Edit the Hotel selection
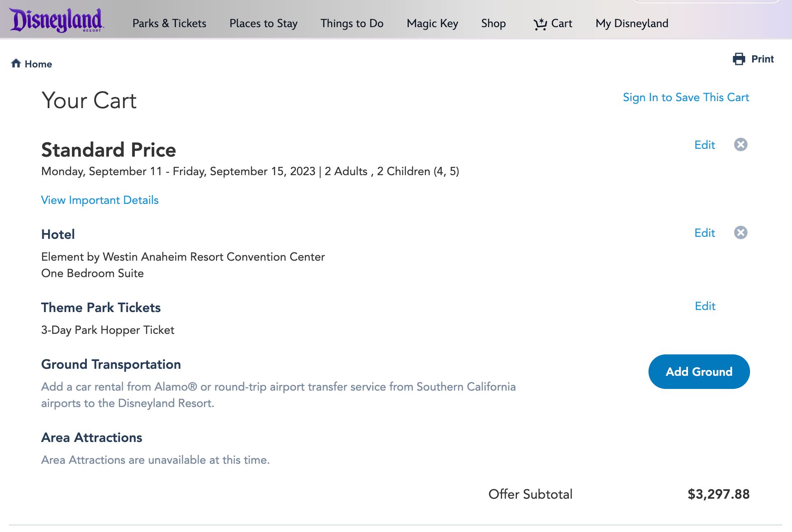792x532 pixels. click(x=704, y=233)
